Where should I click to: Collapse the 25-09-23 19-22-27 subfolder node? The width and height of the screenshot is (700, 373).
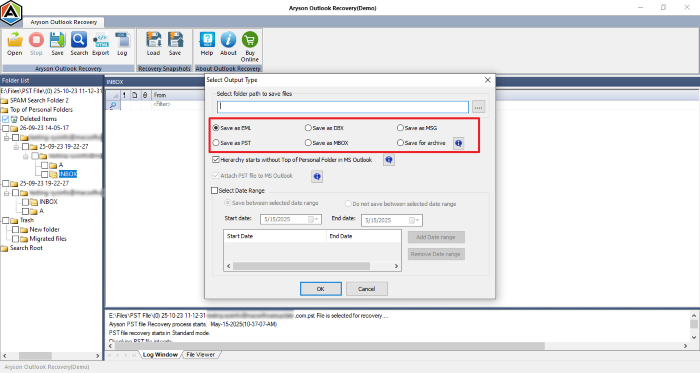pos(16,147)
